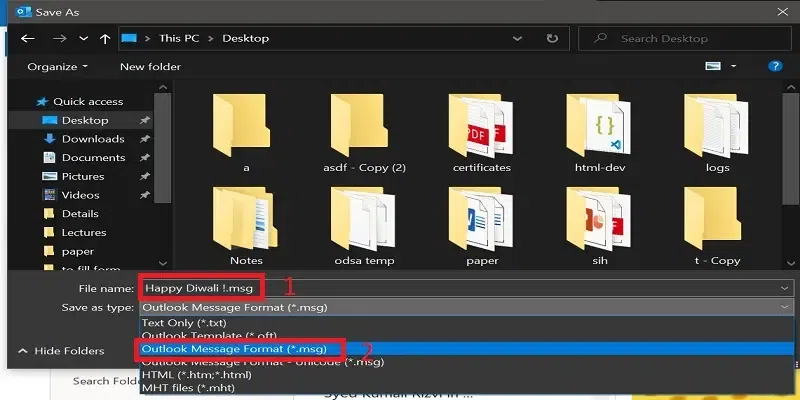This screenshot has height=400, width=800.
Task: Click the File name input field
Action: (464, 288)
